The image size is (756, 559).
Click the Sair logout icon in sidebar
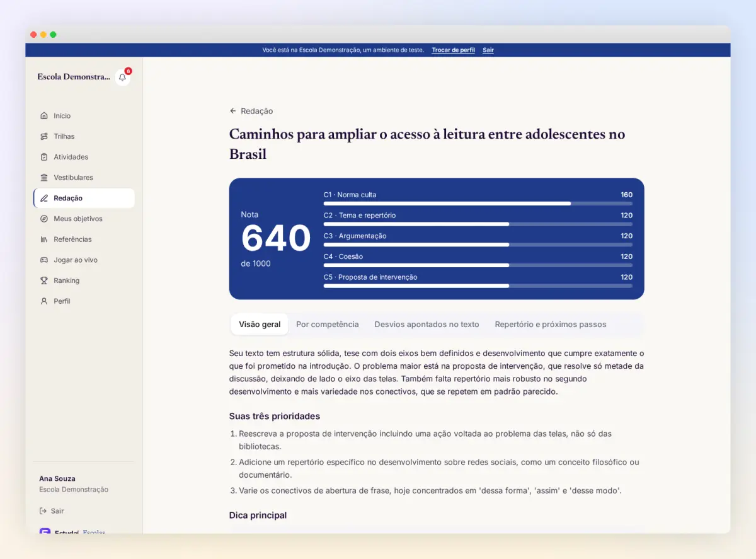pyautogui.click(x=43, y=511)
